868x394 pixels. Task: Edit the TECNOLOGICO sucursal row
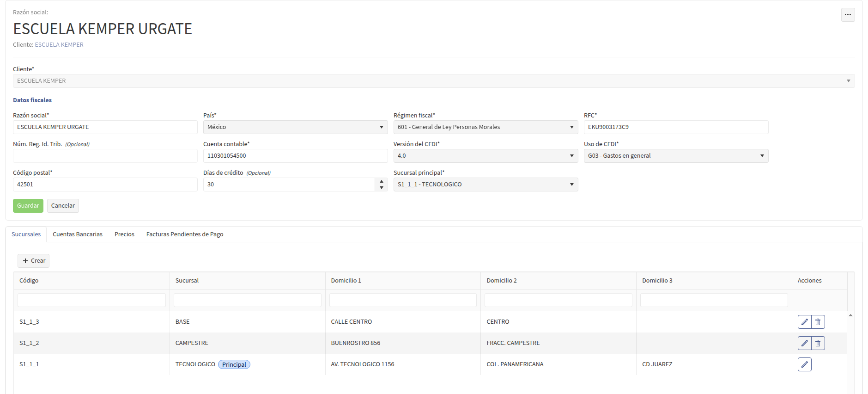pos(804,364)
